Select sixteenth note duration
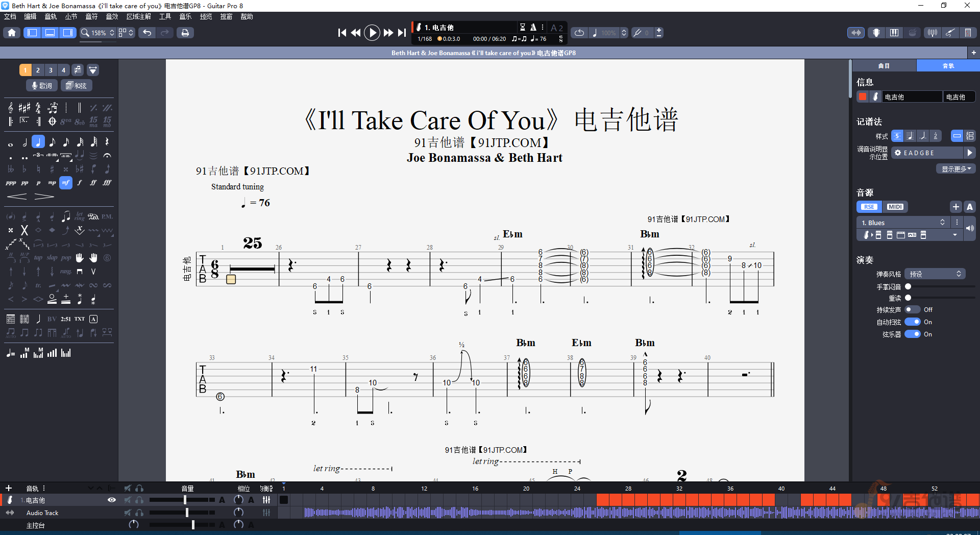The width and height of the screenshot is (980, 535). [66, 142]
